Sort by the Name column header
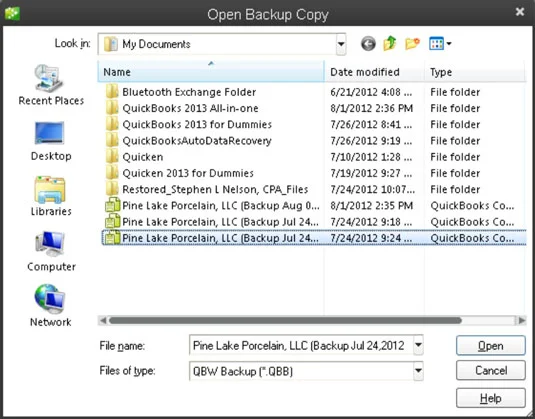The width and height of the screenshot is (535, 419). pos(211,72)
